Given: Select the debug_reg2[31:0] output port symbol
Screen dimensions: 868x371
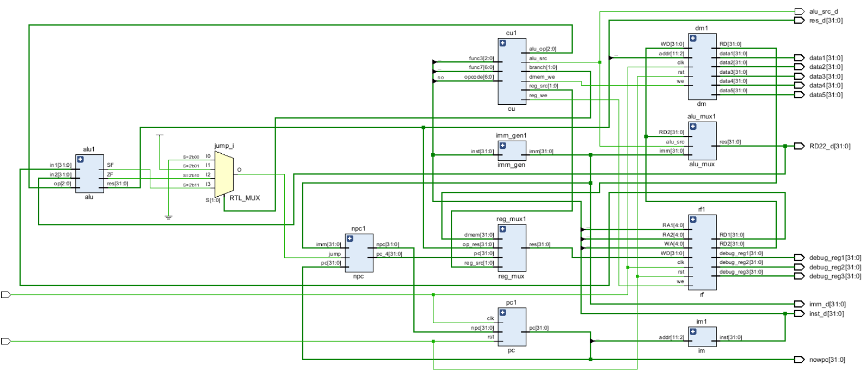Looking at the screenshot, I should coord(799,267).
